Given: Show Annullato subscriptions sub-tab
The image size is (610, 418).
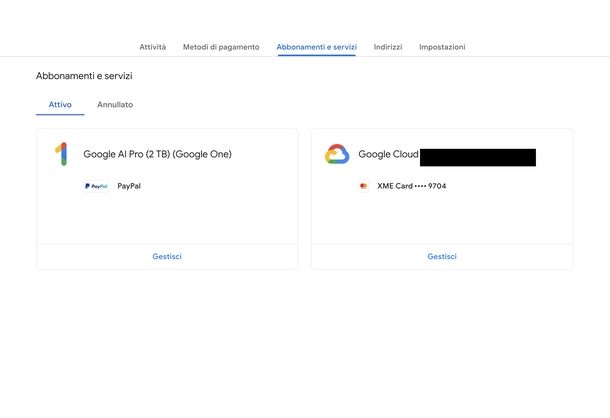Looking at the screenshot, I should 115,105.
